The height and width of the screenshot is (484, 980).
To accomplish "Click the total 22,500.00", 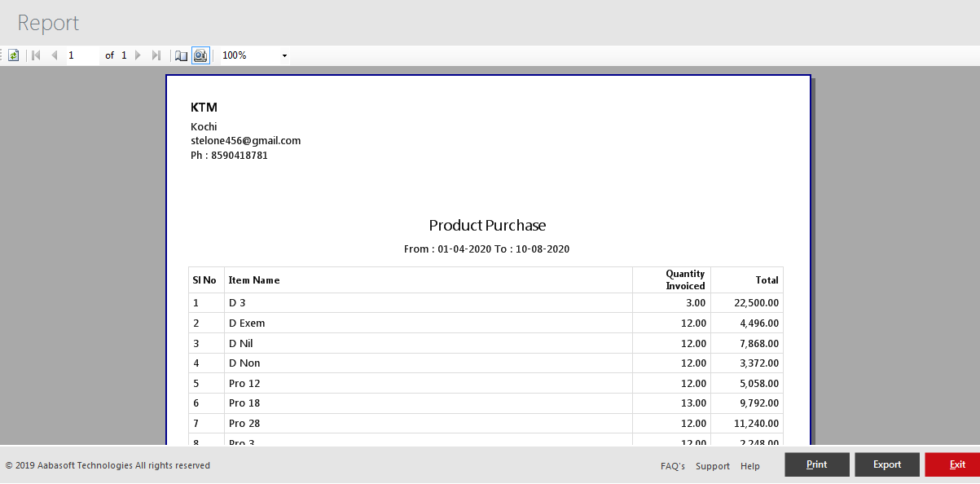I will click(x=756, y=303).
